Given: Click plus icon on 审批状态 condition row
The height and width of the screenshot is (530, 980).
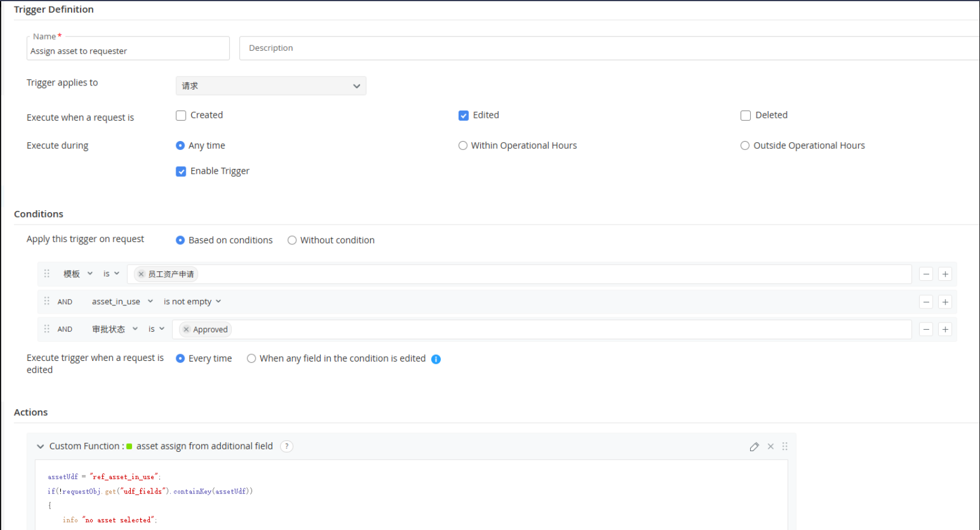Looking at the screenshot, I should tap(945, 329).
